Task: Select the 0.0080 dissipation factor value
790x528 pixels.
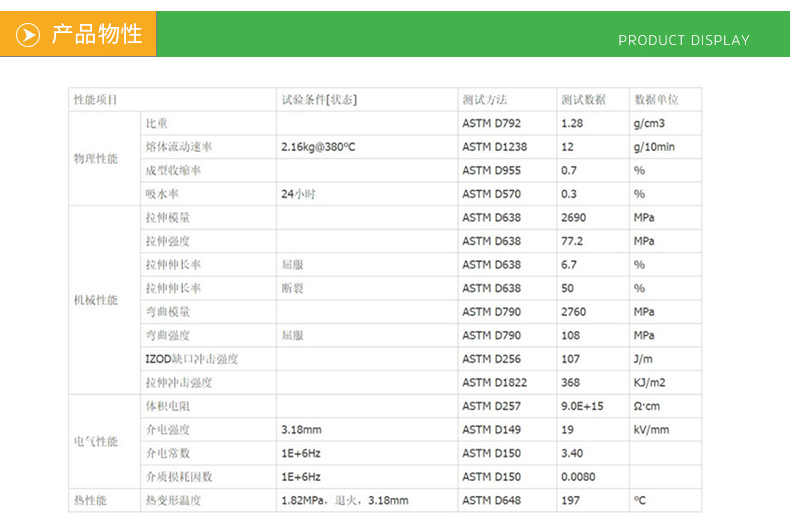Action: point(578,477)
